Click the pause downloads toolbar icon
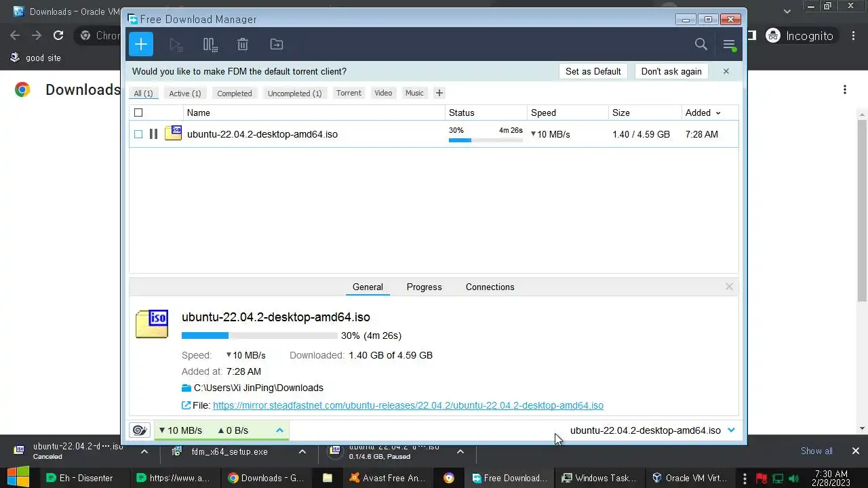 click(x=210, y=45)
